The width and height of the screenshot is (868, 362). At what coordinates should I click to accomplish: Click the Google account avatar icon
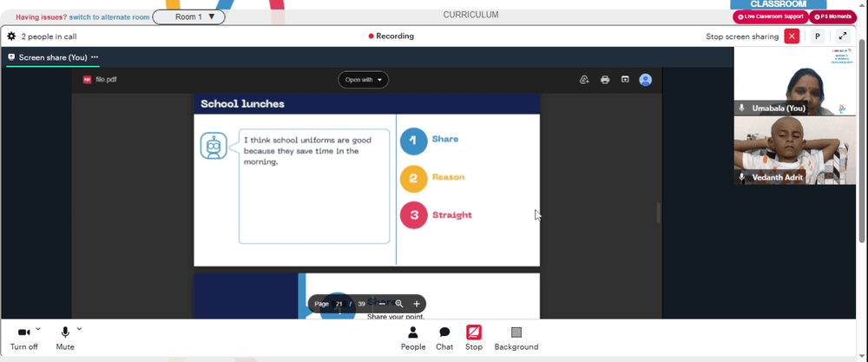tap(645, 80)
